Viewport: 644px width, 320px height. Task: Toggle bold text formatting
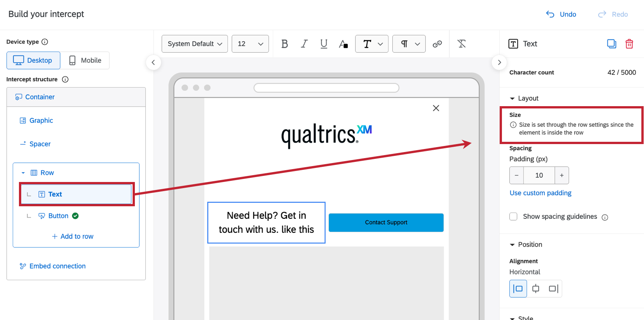click(284, 44)
